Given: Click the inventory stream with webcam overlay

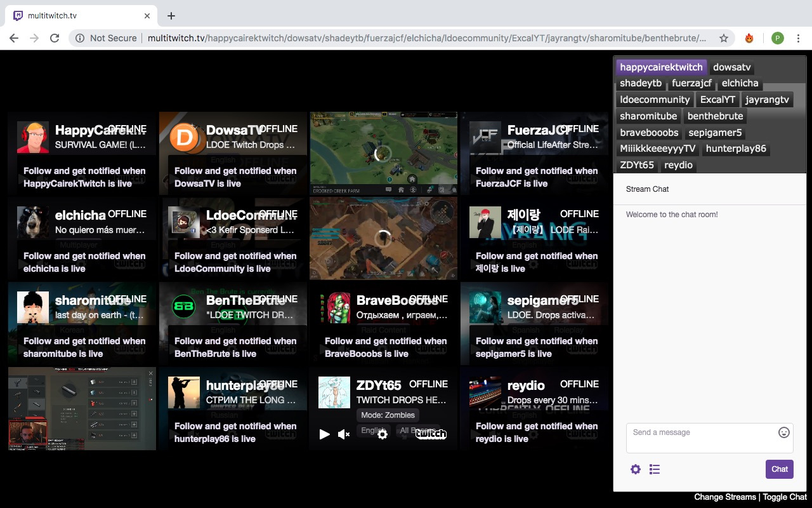Looking at the screenshot, I should point(82,408).
